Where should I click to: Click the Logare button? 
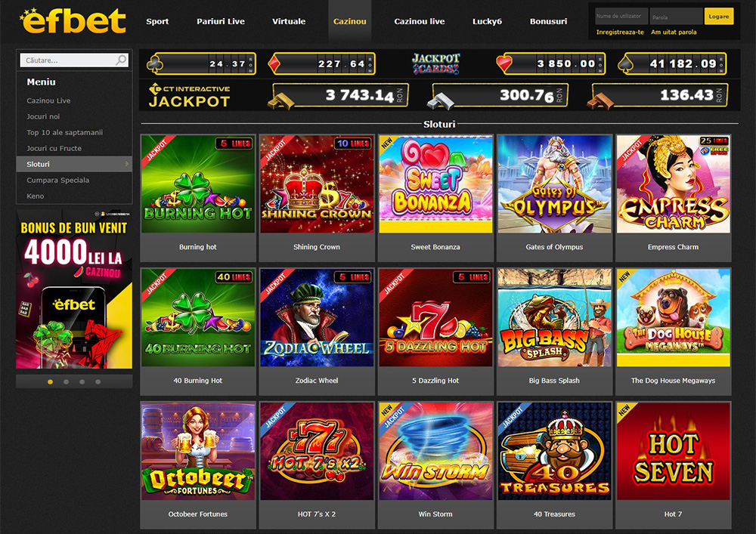[718, 17]
